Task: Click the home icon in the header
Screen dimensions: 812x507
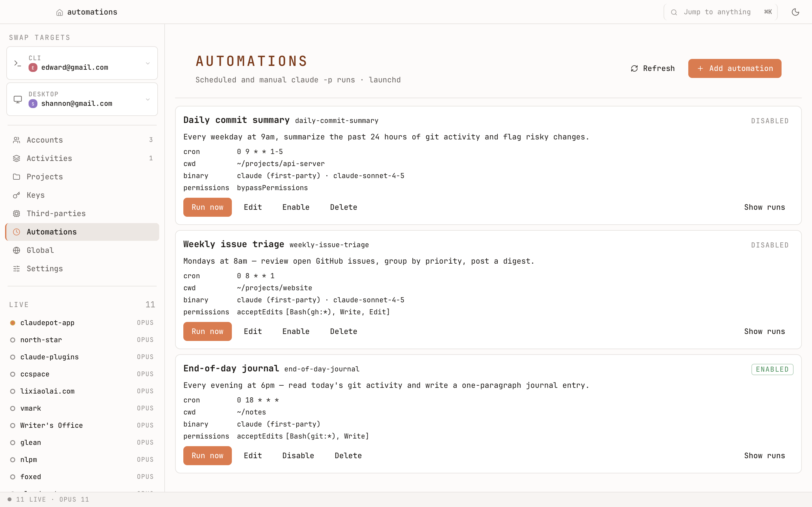Action: pos(60,12)
